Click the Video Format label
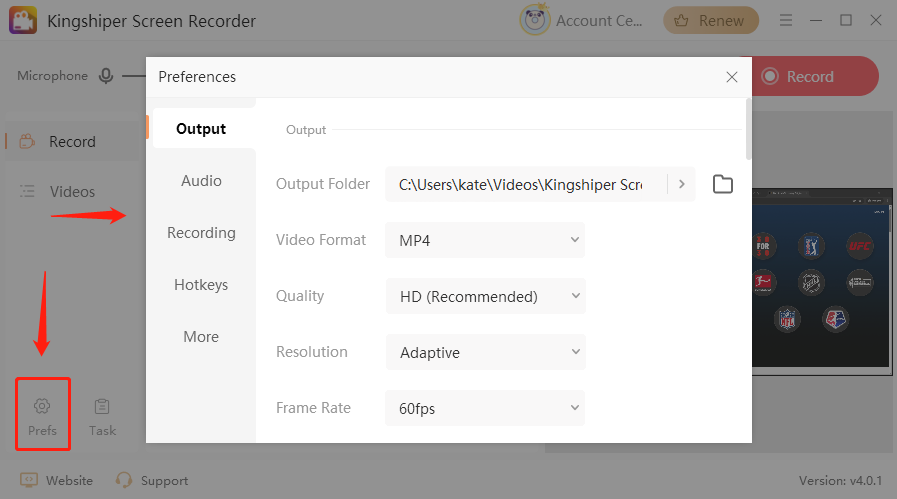This screenshot has height=499, width=897. pyautogui.click(x=320, y=240)
